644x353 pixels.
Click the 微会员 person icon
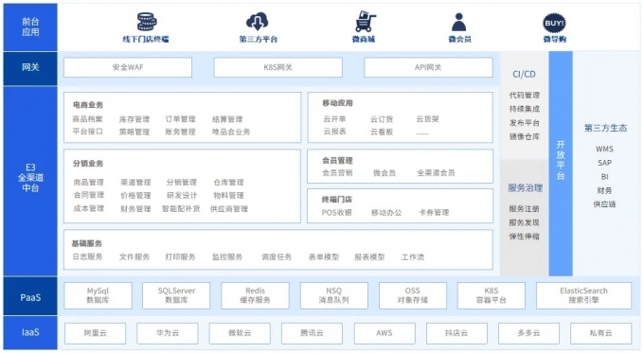pos(458,22)
